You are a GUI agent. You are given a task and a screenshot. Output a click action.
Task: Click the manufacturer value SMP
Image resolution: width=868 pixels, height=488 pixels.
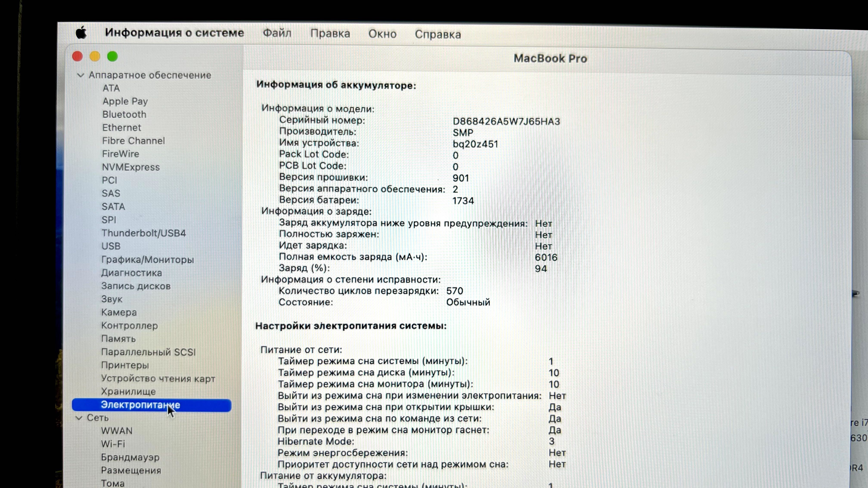point(463,133)
